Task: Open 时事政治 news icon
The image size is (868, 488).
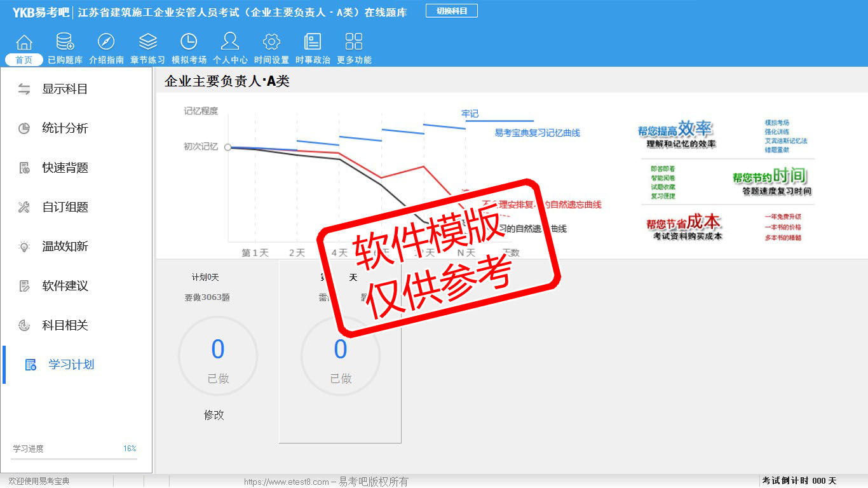Action: (x=313, y=43)
